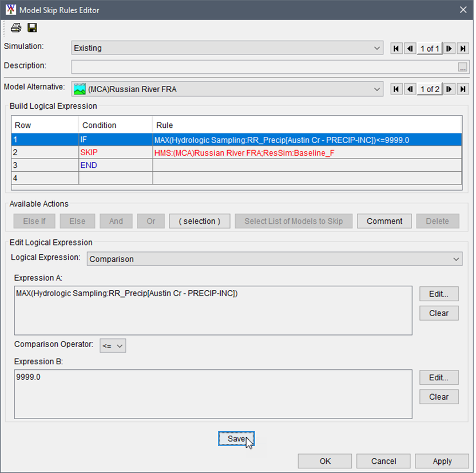Screen dimensions: 476x473
Task: Advance to next Simulation record arrow
Action: (449, 48)
